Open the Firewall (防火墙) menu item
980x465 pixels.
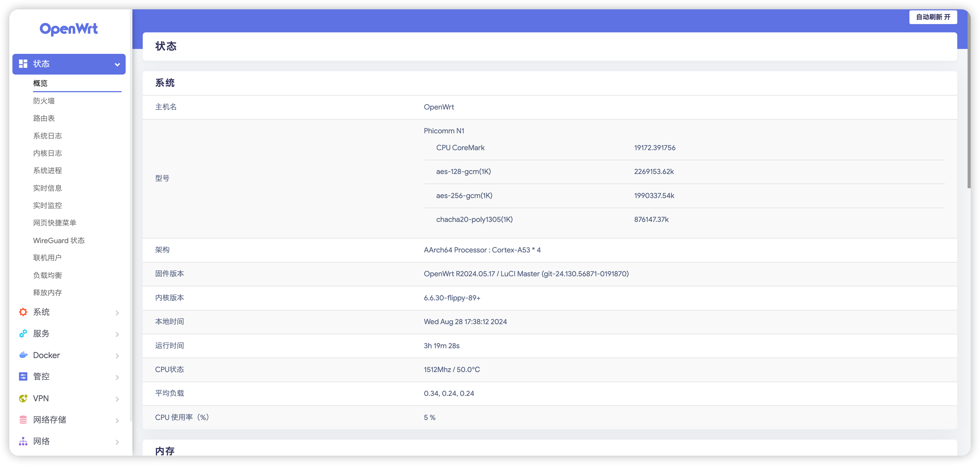pyautogui.click(x=44, y=100)
